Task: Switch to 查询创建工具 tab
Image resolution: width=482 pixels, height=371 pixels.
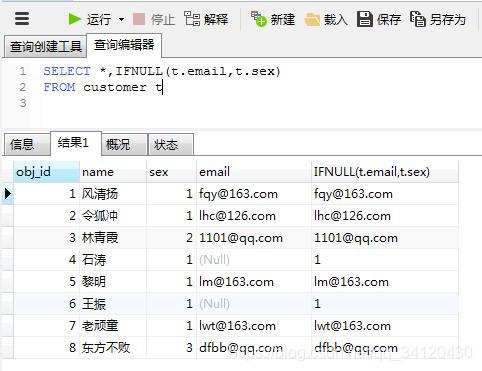Action: (45, 46)
